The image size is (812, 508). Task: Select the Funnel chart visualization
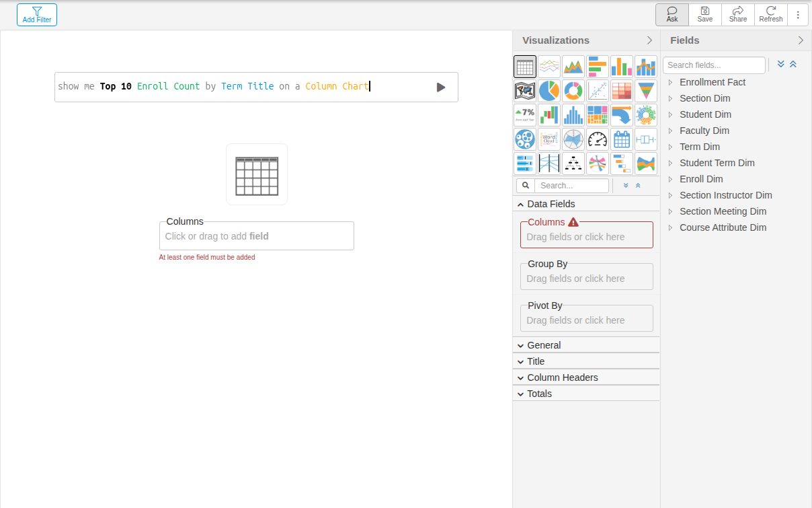tap(646, 91)
